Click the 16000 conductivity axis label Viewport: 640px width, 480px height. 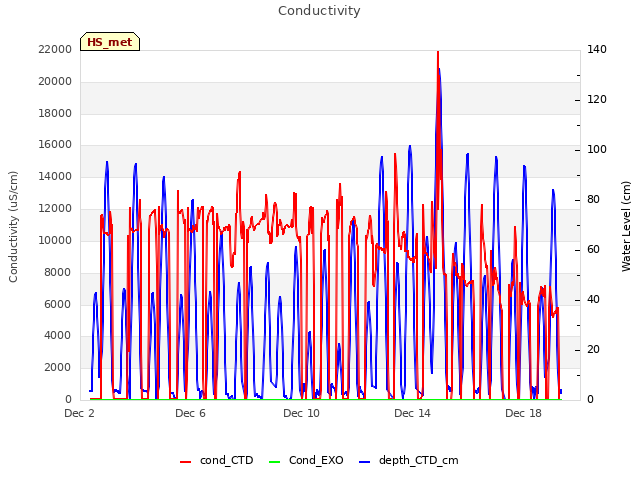pyautogui.click(x=55, y=144)
